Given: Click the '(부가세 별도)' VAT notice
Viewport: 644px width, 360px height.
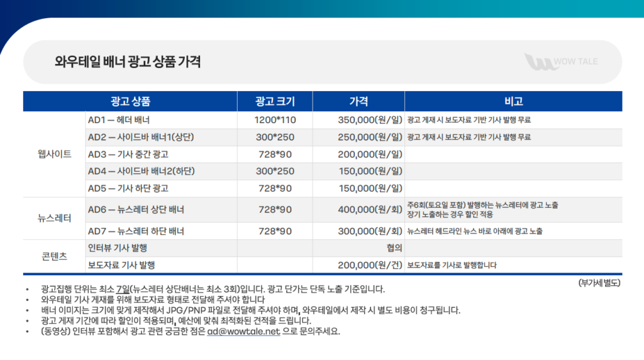Looking at the screenshot, I should coord(599,283).
